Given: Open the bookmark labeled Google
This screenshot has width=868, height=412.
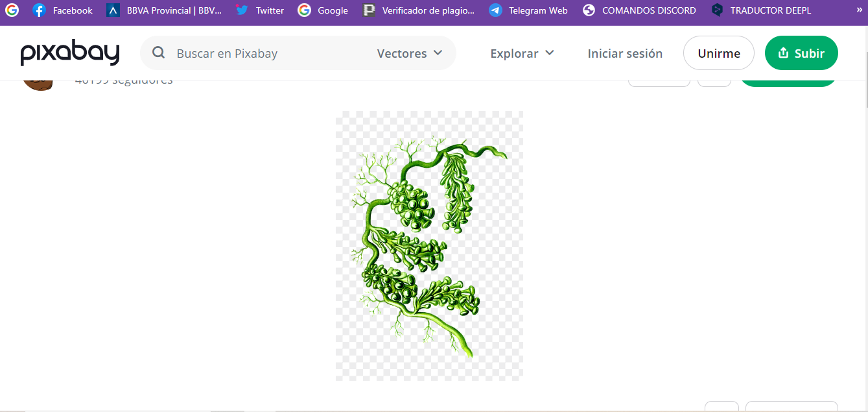Looking at the screenshot, I should [x=323, y=10].
